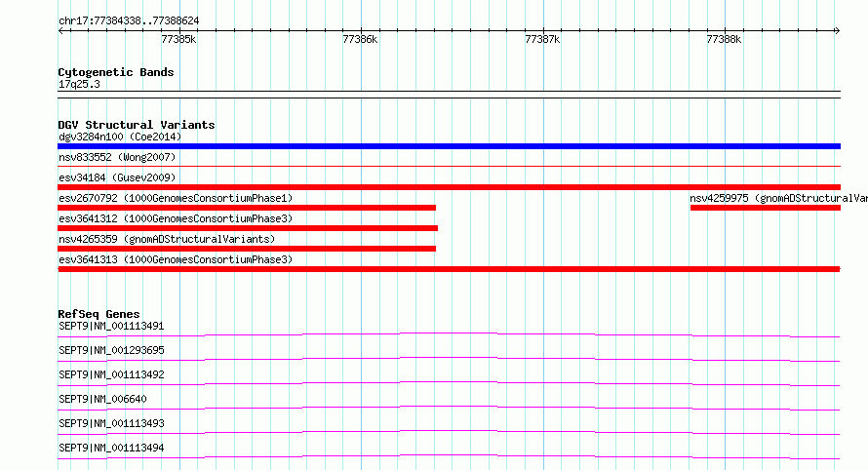Click the left arrow of the ruler
This screenshot has width=868, height=470.
point(61,31)
